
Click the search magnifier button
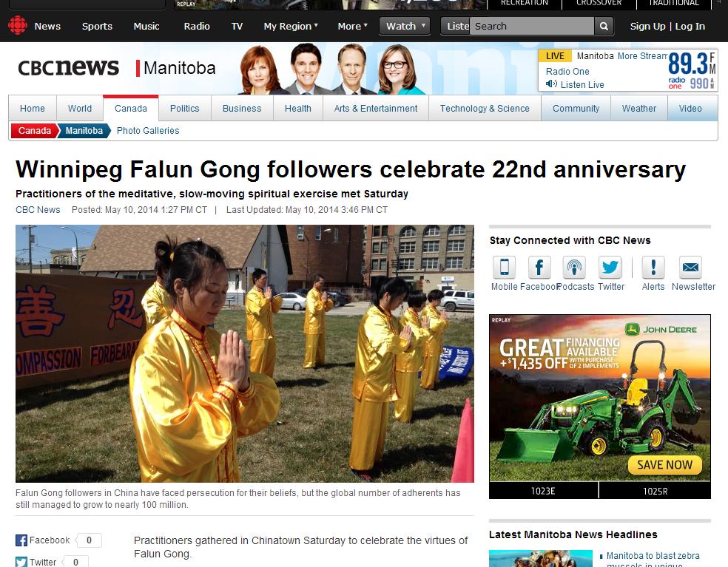(x=604, y=27)
